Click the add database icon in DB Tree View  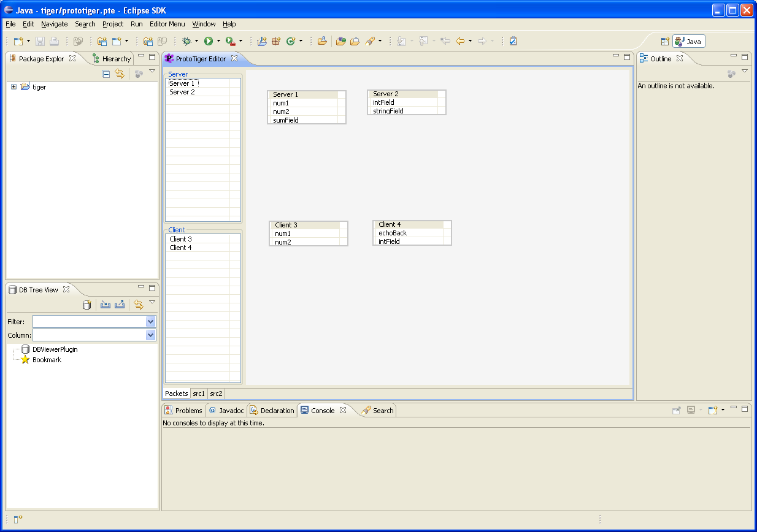(87, 305)
